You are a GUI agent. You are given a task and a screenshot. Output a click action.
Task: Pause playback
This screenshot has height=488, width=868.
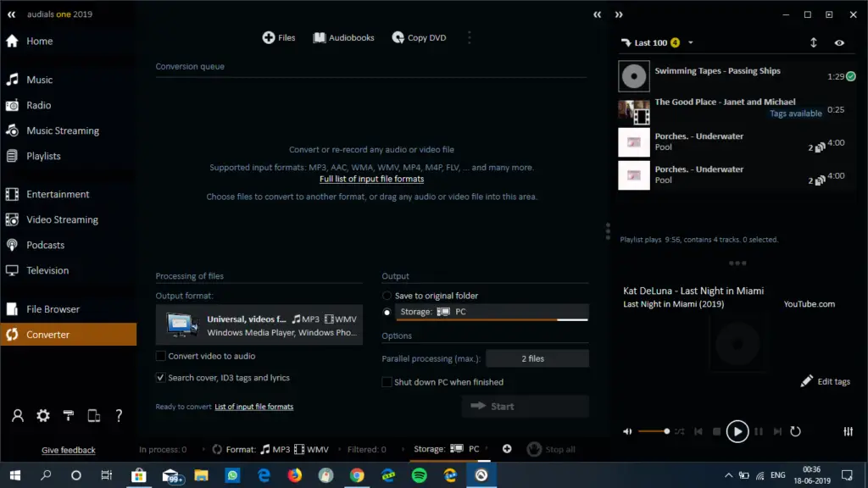(759, 431)
